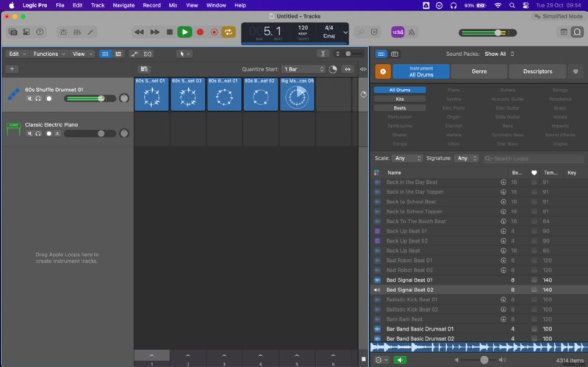Open the Mix menu
Screen dimensions: 588x367
click(x=173, y=5)
